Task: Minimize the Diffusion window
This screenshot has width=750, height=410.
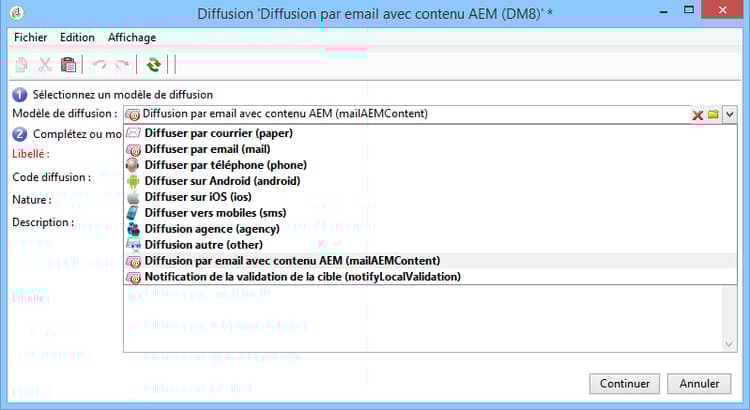Action: (663, 11)
